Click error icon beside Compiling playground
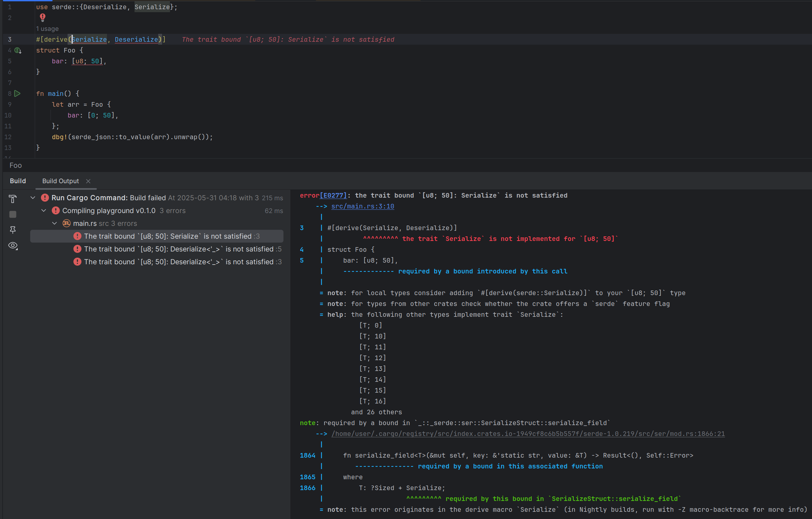Image resolution: width=812 pixels, height=519 pixels. [x=56, y=210]
